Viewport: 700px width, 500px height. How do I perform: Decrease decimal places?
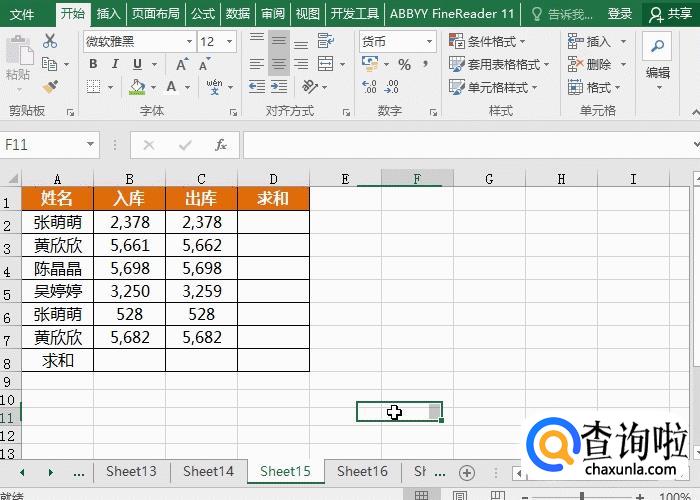(392, 87)
